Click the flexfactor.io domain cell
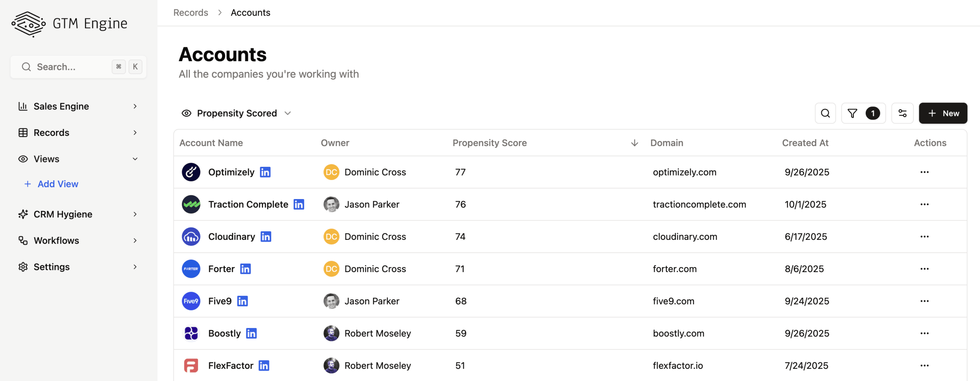Image resolution: width=980 pixels, height=381 pixels. point(678,365)
